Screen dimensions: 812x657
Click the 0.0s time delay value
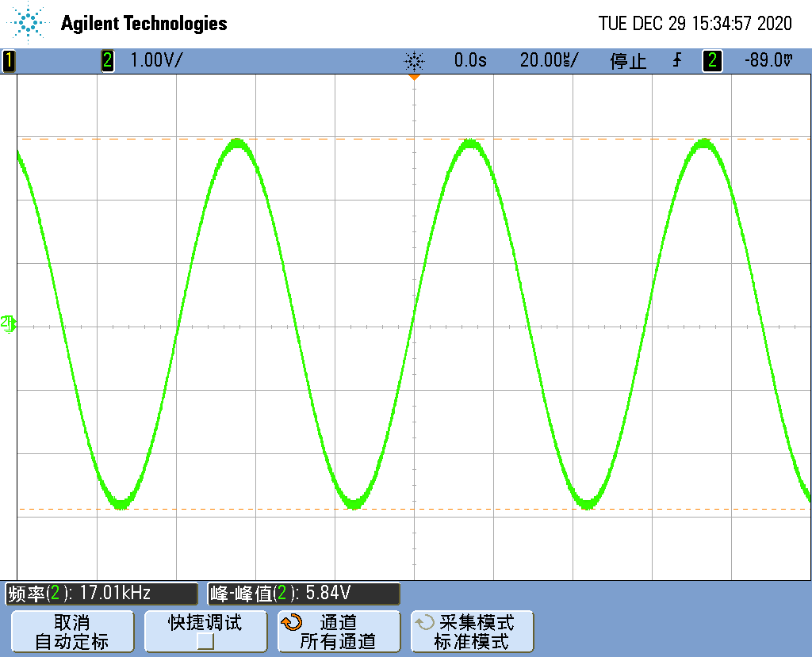point(470,60)
